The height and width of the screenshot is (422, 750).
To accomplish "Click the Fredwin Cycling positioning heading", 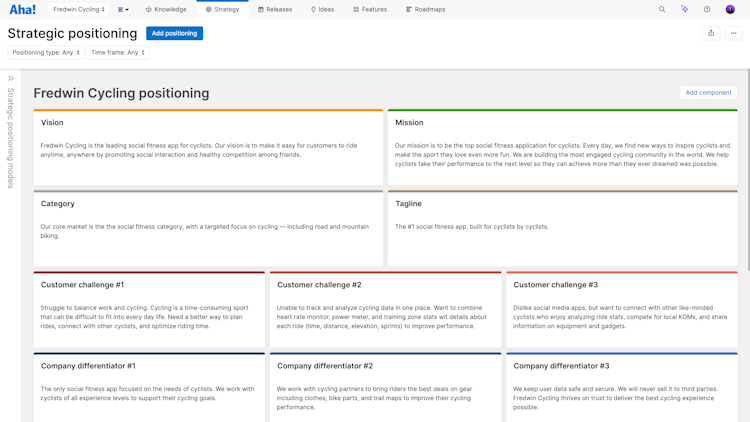I will pos(121,93).
